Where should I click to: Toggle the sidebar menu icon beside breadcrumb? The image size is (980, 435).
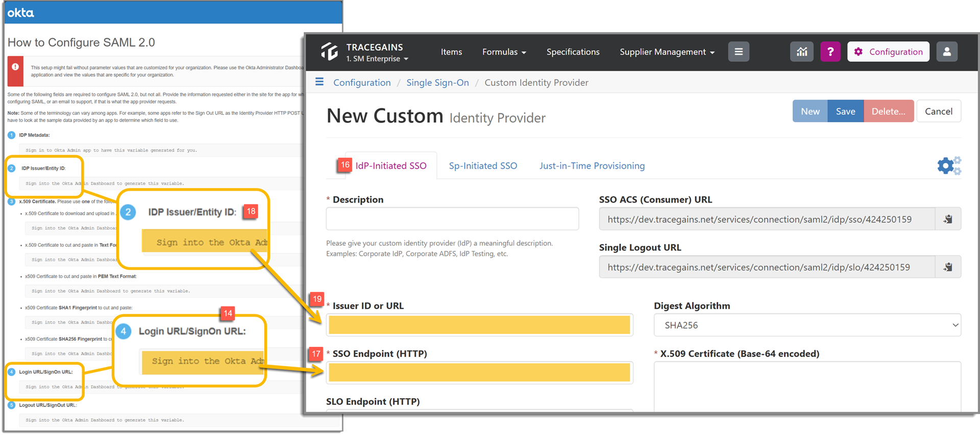[320, 82]
